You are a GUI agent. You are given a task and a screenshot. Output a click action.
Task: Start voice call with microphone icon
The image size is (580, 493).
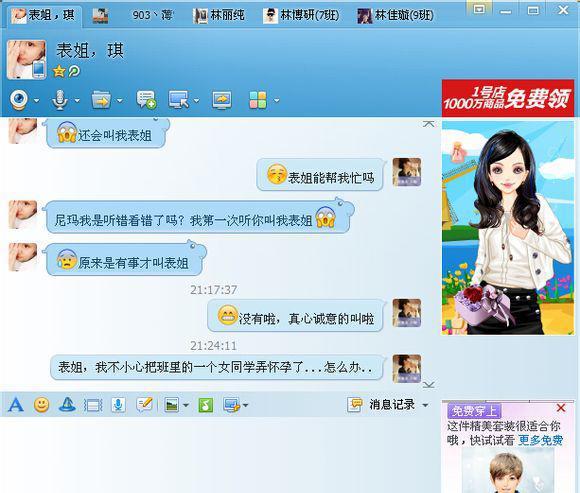coord(60,100)
